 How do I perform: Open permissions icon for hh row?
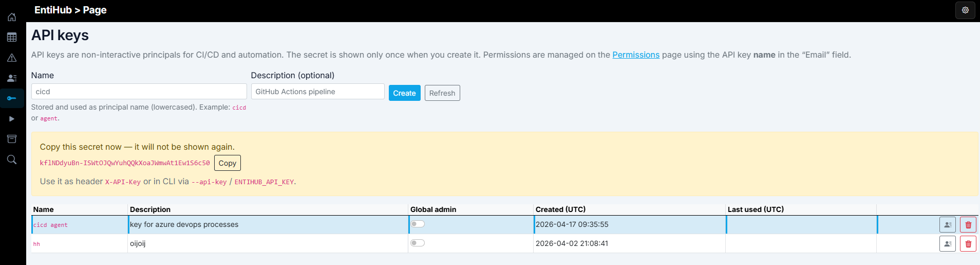[947, 244]
